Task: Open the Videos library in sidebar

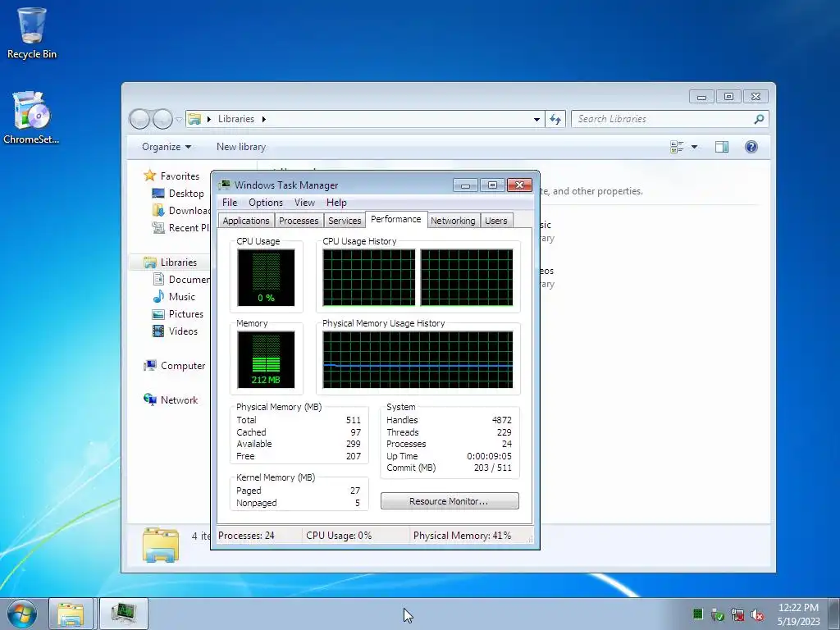Action: (175, 331)
